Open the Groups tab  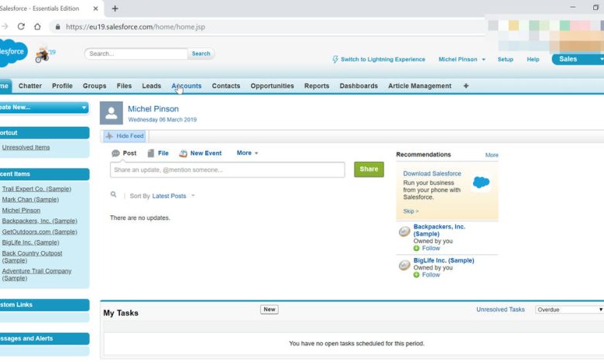[94, 86]
